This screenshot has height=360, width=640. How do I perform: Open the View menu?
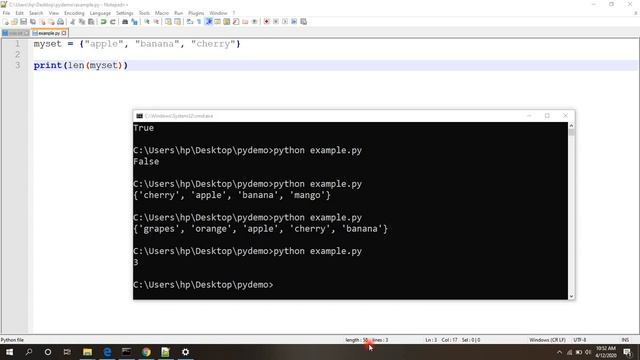pos(53,13)
